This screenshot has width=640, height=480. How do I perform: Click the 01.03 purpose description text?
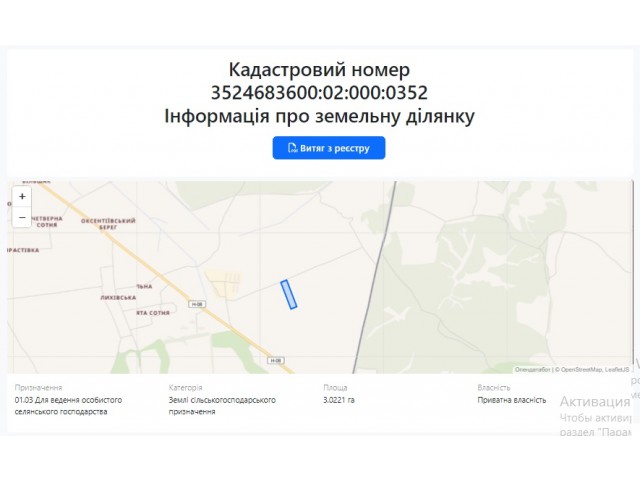(x=68, y=406)
